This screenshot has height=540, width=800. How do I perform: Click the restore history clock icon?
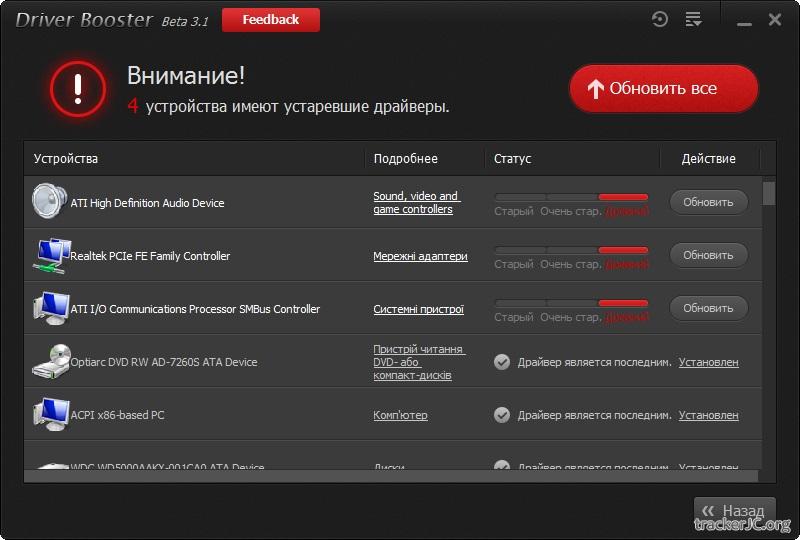click(659, 19)
